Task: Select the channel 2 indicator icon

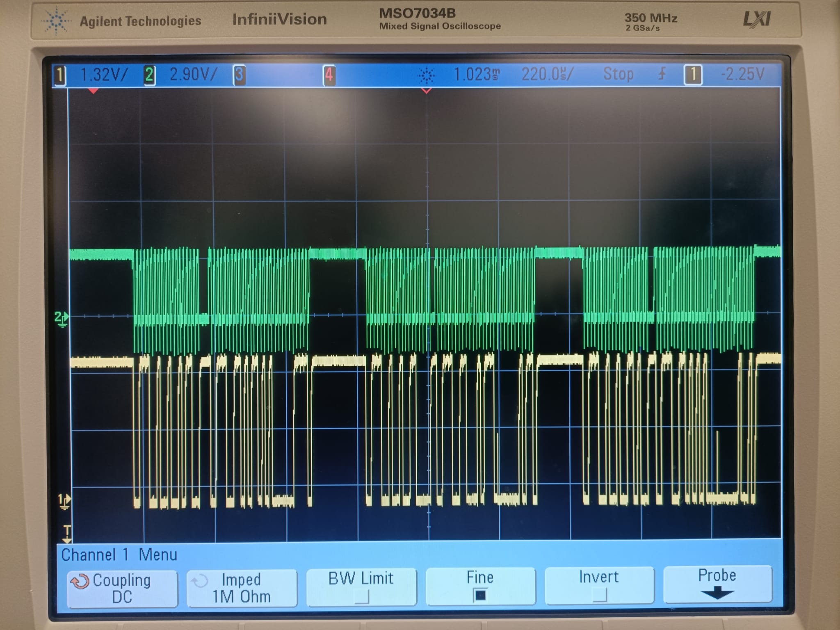Action: (x=149, y=75)
